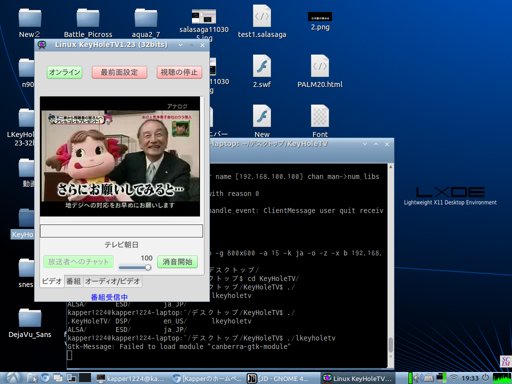Image resolution: width=512 pixels, height=384 pixels.
Task: Adjust the KeyHoleTV volume slider knob
Action: (148, 267)
